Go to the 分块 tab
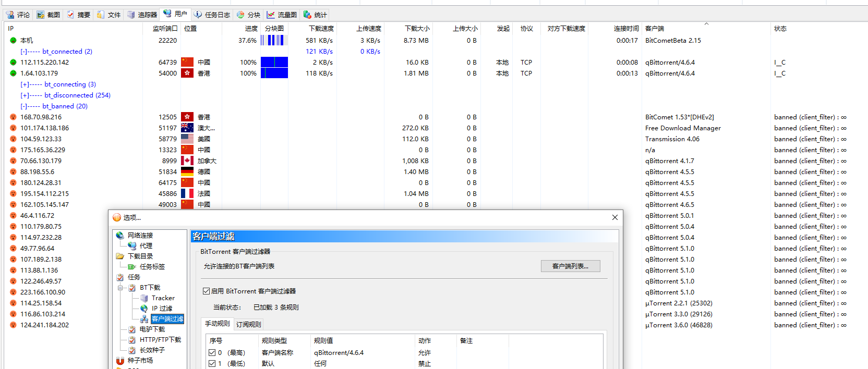This screenshot has height=369, width=868. click(248, 15)
